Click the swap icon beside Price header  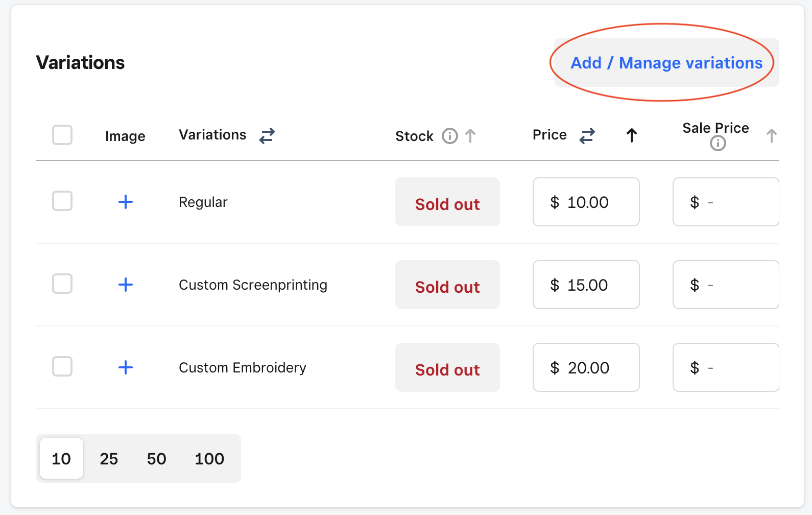[587, 135]
